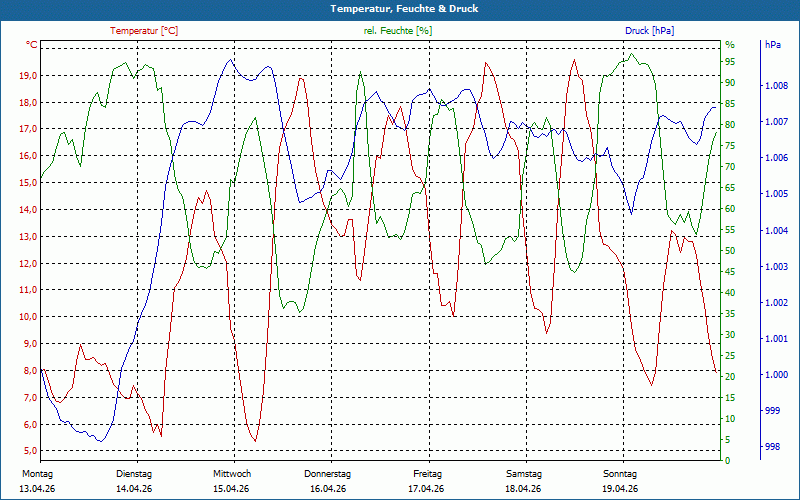Select the blue 'Druck [hPa]' legend label
800x500 pixels.
(x=649, y=31)
